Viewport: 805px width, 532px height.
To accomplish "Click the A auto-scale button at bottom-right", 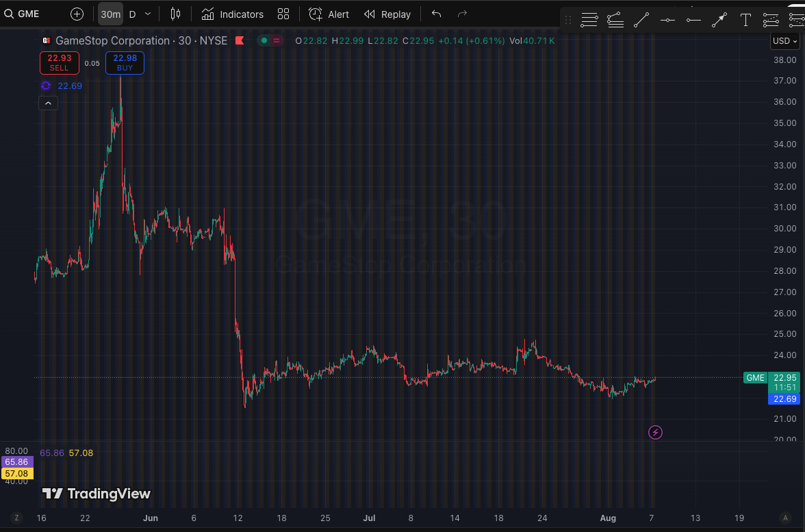I will click(x=785, y=518).
